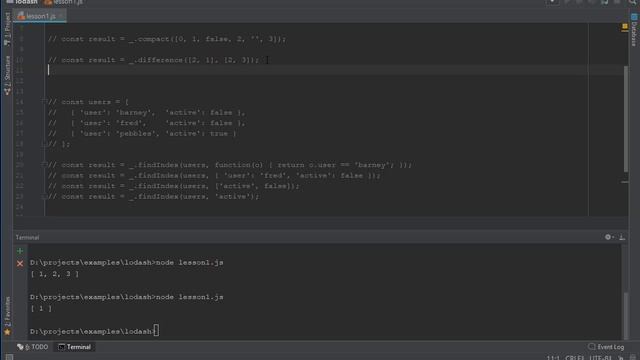
Task: Close the lesson1.js editor tab
Action: (61, 16)
